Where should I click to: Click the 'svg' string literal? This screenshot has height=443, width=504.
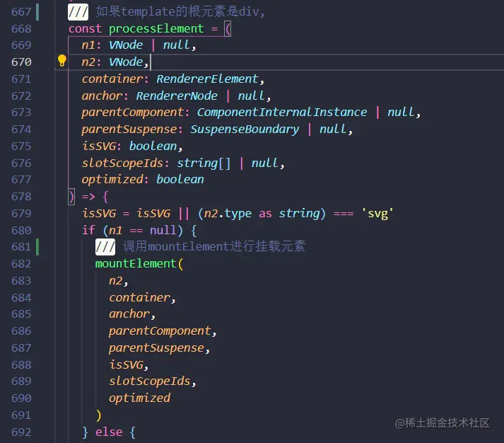pyautogui.click(x=376, y=213)
